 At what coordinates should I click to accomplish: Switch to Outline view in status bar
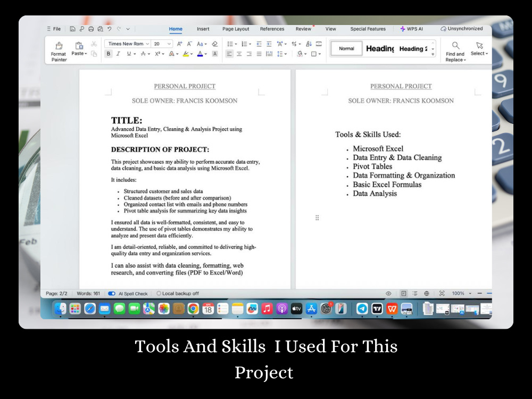tap(415, 294)
